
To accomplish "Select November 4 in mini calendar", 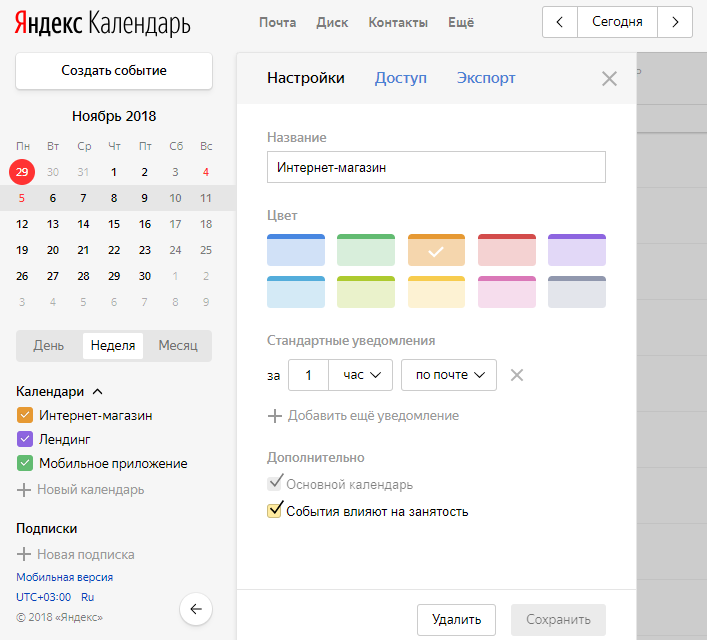I will pos(206,172).
